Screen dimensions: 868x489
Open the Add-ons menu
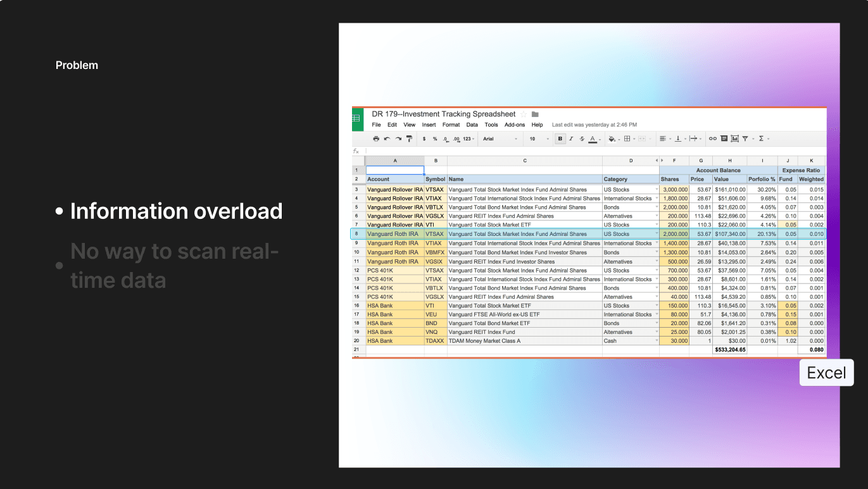click(515, 125)
